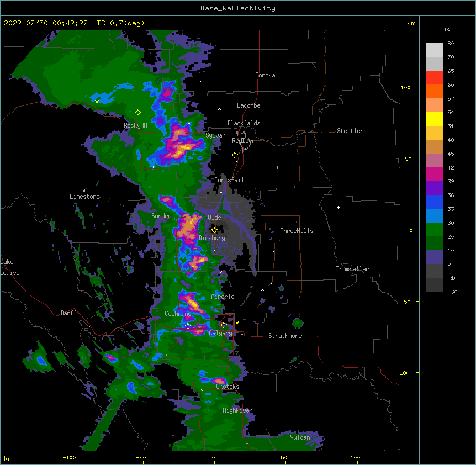The width and height of the screenshot is (476, 465).
Task: Click the Blackfalds map label
Action: pos(244,123)
